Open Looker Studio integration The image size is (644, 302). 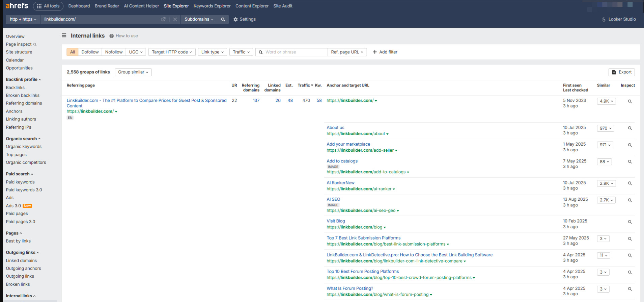619,19
